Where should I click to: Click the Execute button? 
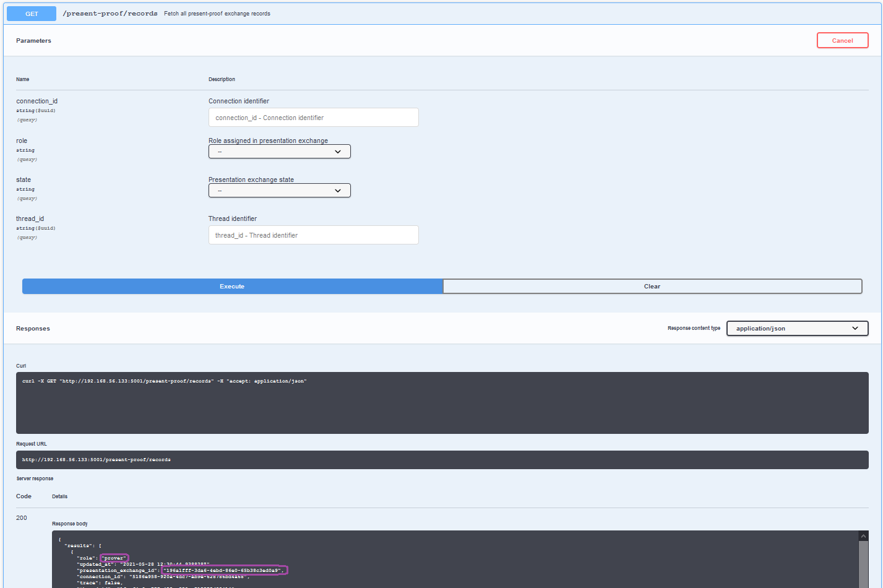(232, 286)
